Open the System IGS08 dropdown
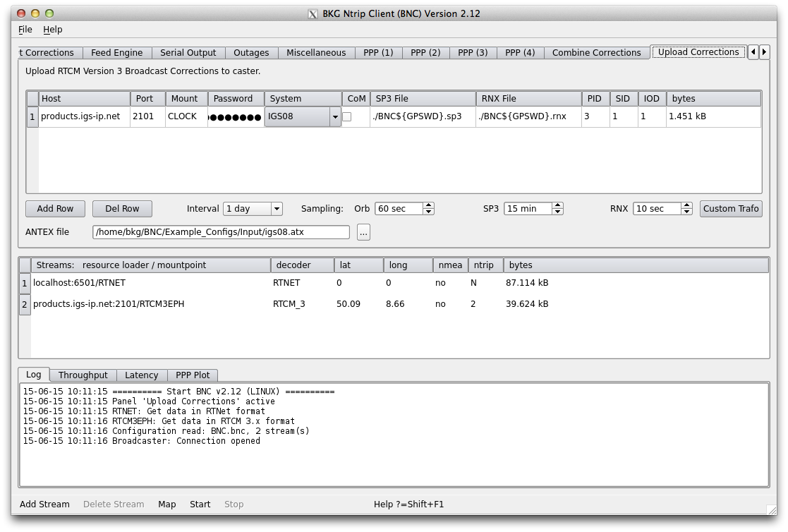 tap(335, 117)
